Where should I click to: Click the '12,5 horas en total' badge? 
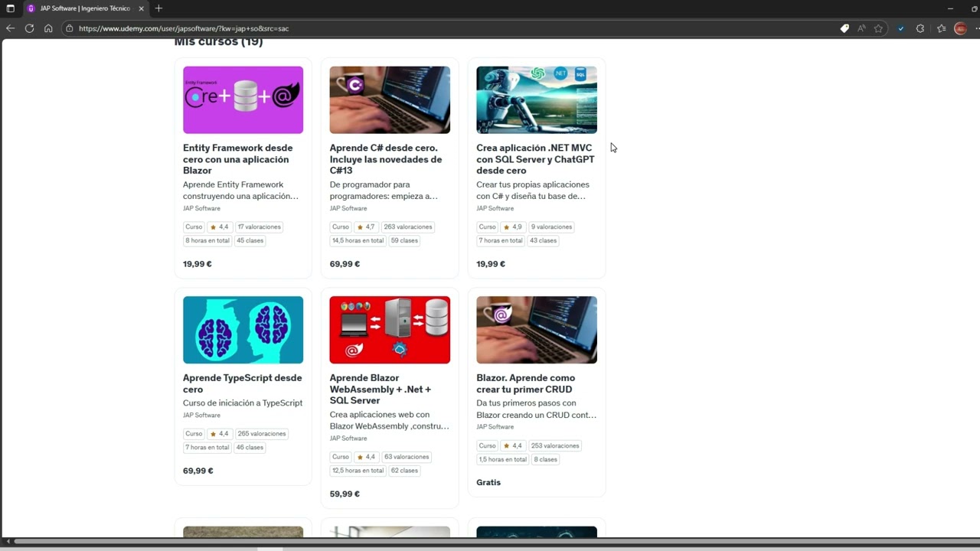358,471
